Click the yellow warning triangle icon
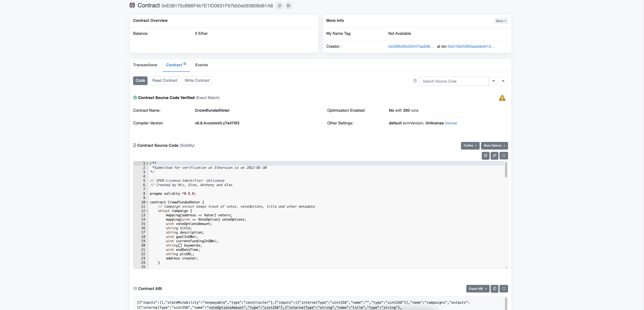644x310 pixels. pyautogui.click(x=502, y=98)
